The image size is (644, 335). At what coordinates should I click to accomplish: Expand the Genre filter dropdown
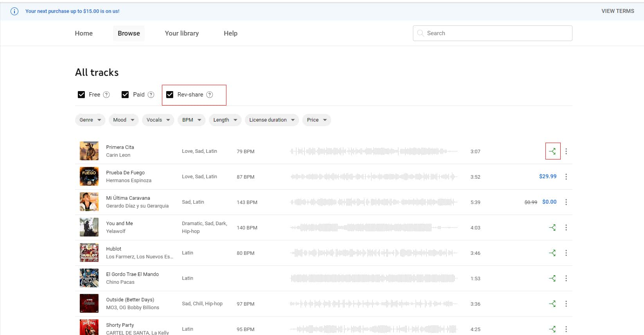pos(90,120)
